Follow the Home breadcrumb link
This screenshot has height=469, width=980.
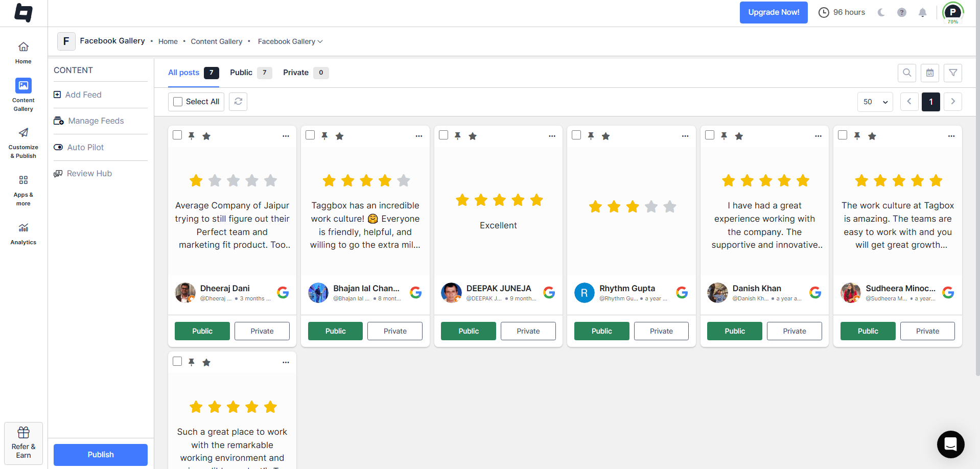[x=168, y=41]
